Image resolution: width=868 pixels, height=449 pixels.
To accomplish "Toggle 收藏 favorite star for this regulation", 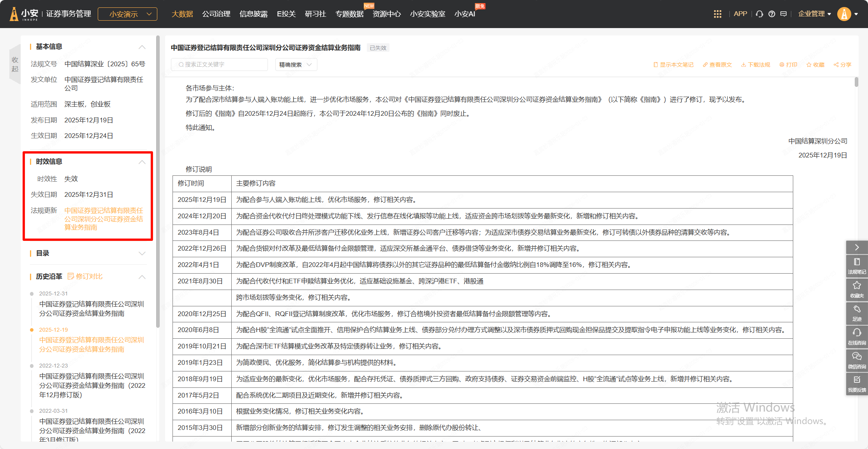I will coord(815,65).
